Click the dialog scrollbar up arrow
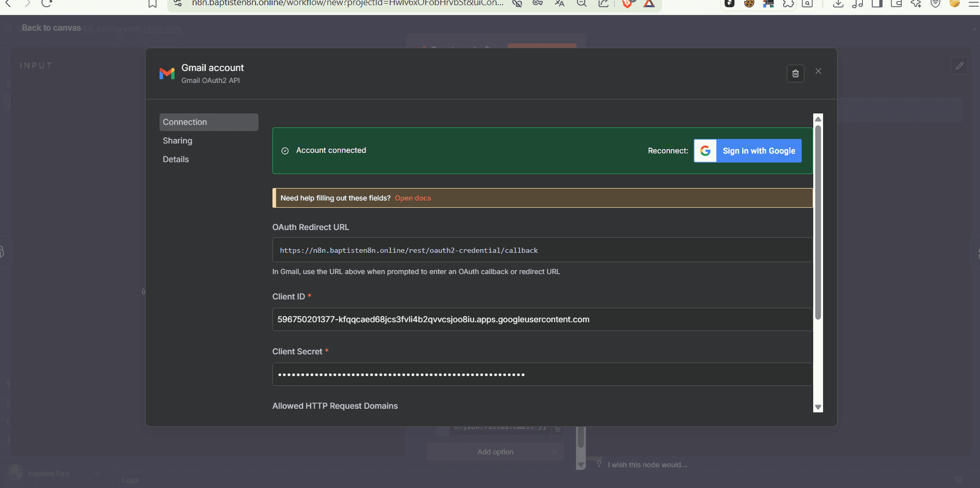This screenshot has width=980, height=488. [x=818, y=119]
